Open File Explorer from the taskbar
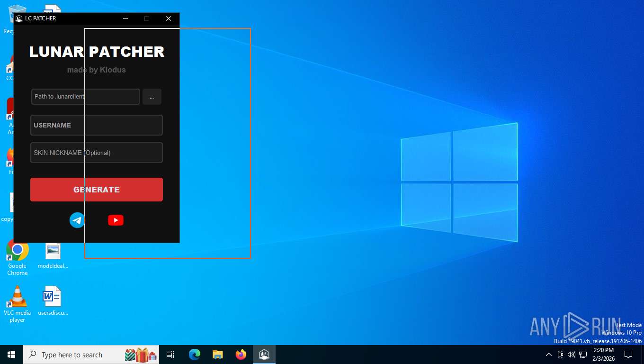 coord(218,355)
